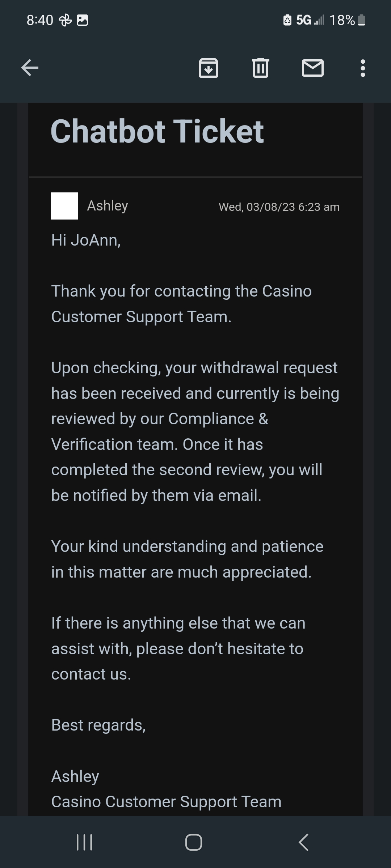Tap the withdrawal request paragraph
391x868 pixels.
195,431
